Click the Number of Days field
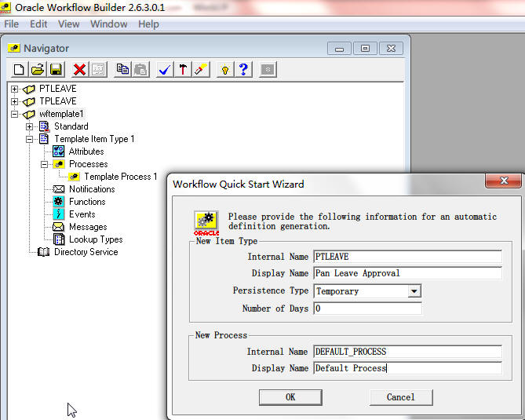The height and width of the screenshot is (420, 525). point(367,309)
